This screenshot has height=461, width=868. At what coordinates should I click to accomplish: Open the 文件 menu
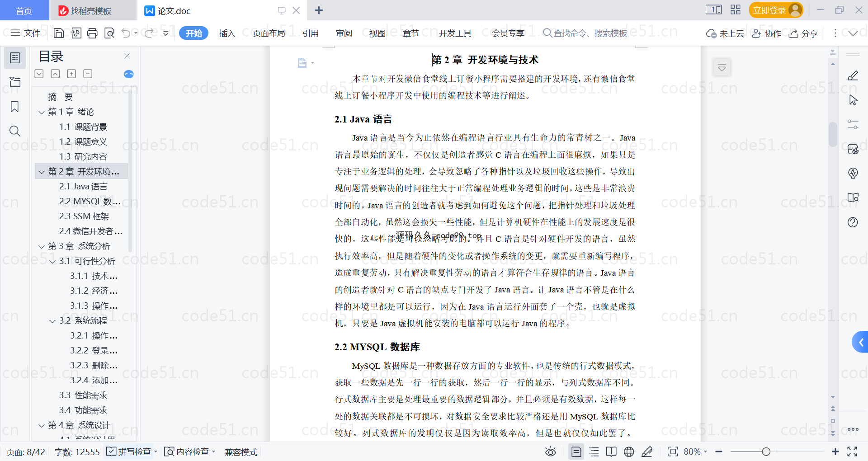pyautogui.click(x=26, y=33)
